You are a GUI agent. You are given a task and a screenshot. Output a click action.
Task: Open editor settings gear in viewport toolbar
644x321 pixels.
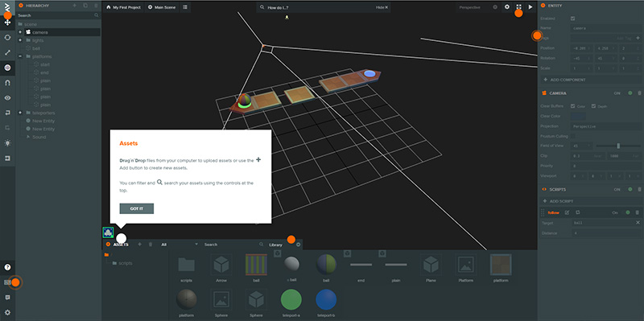tap(507, 7)
